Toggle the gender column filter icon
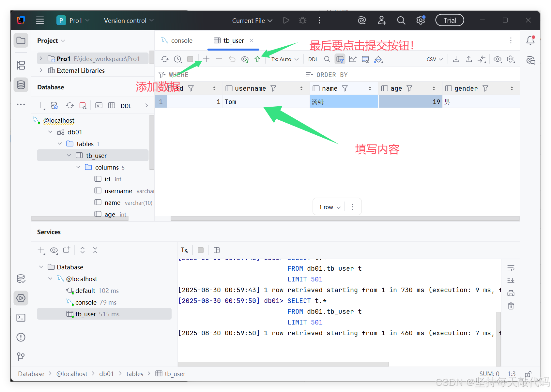This screenshot has width=551, height=392. 485,88
